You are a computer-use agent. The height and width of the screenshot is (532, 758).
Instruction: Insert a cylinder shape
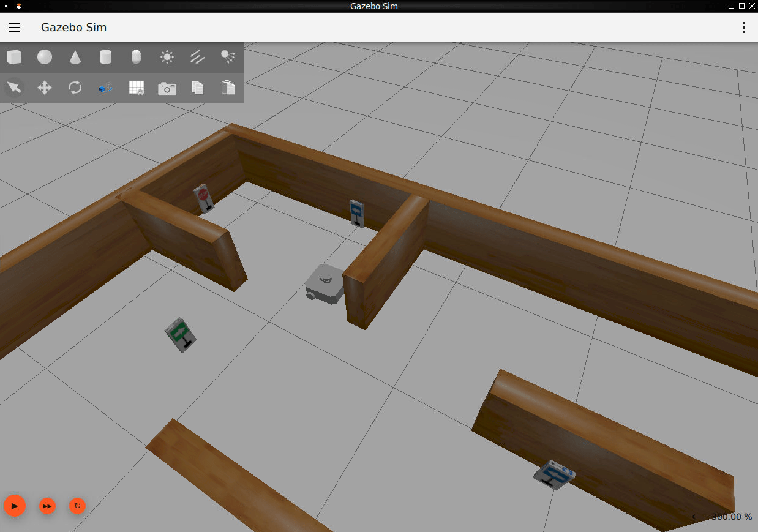(105, 57)
